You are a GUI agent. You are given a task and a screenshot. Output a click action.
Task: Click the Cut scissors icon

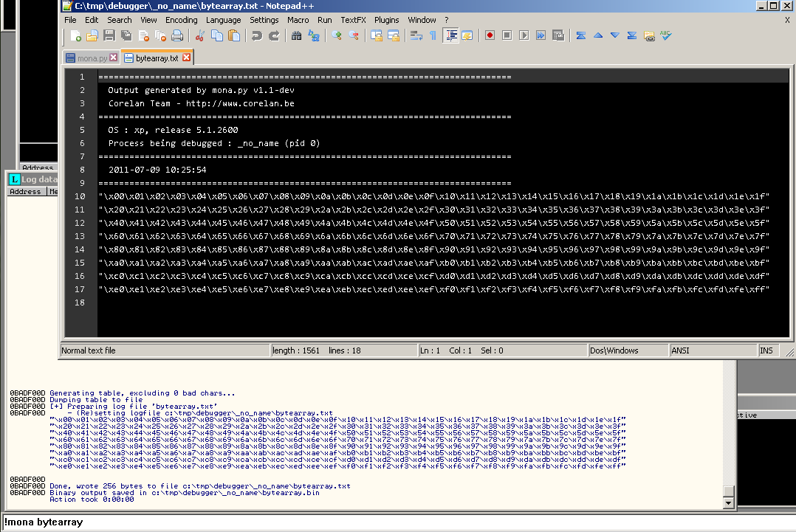coord(199,35)
